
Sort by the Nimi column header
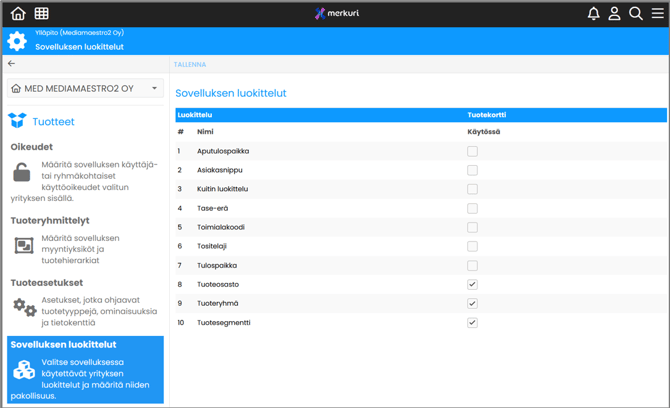coord(205,132)
